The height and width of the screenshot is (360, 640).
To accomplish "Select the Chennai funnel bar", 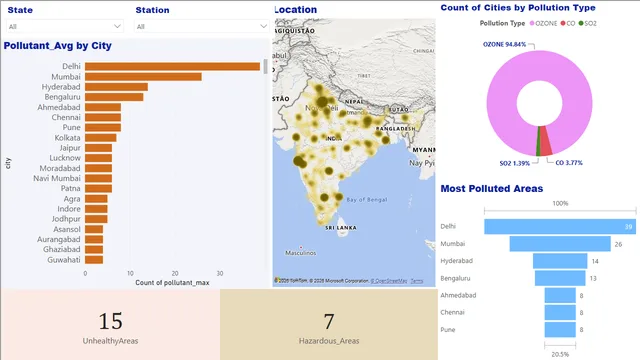I will coord(560,312).
